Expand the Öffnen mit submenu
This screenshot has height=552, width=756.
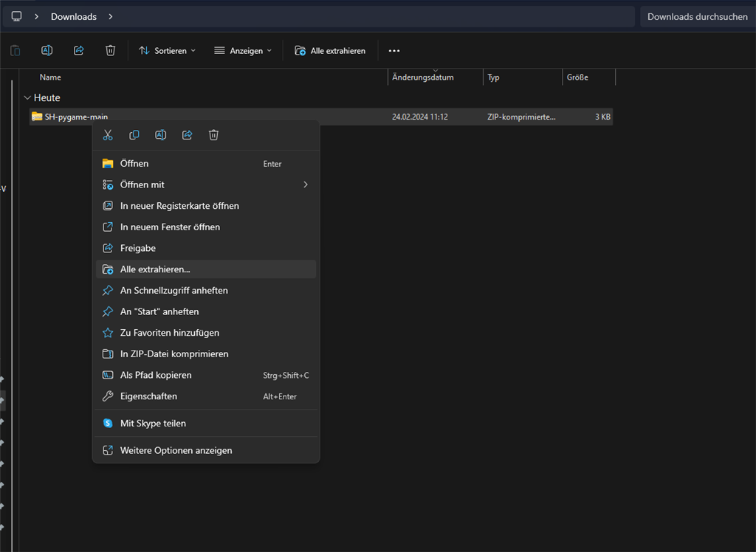click(x=205, y=184)
